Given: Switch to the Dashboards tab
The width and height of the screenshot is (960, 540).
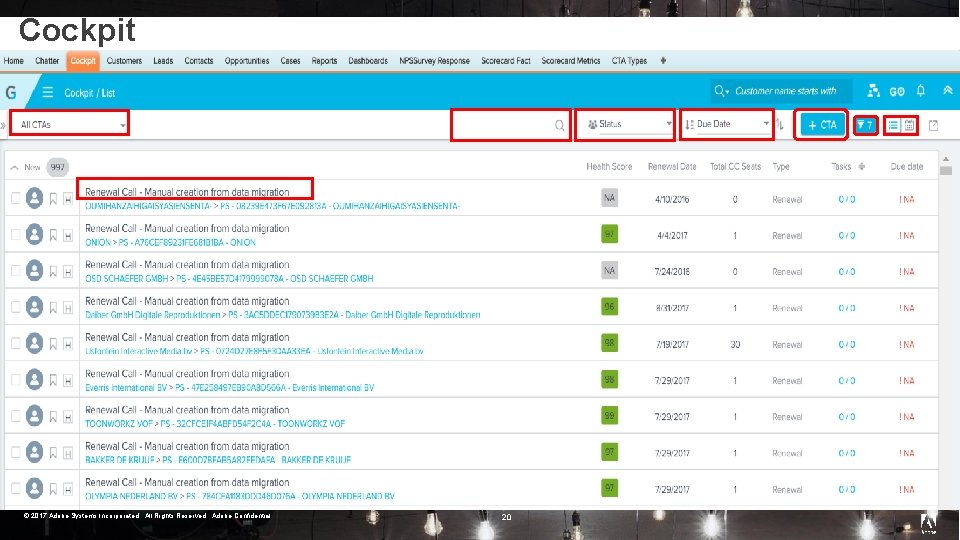Looking at the screenshot, I should click(368, 61).
